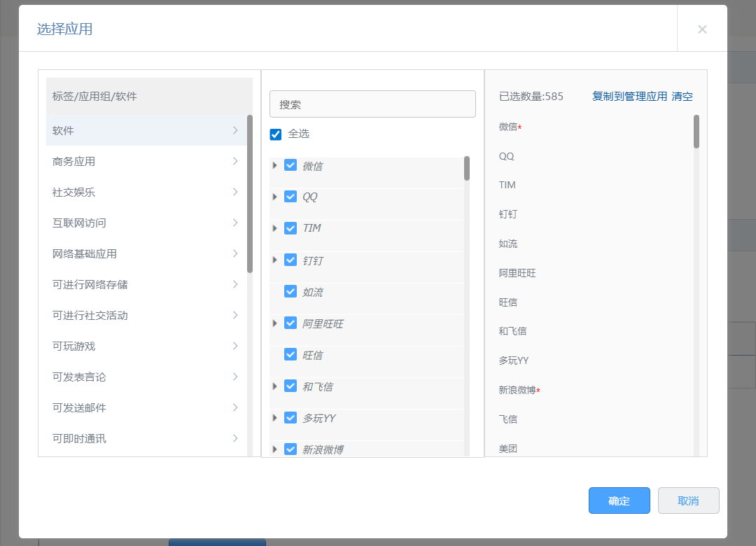Expand the 微信 tree node

pos(274,165)
